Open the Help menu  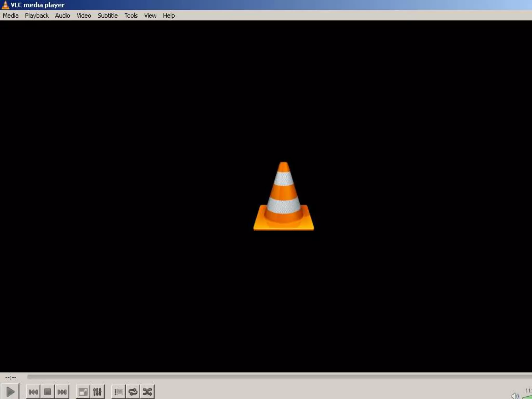click(x=169, y=16)
